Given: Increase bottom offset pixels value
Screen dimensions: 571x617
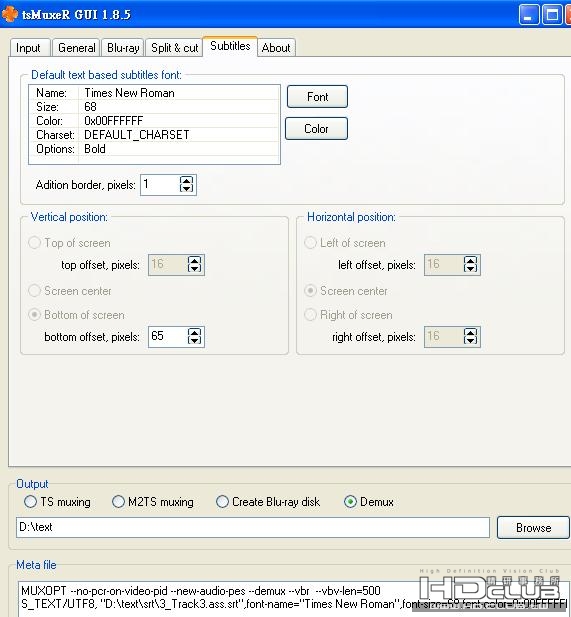Looking at the screenshot, I should point(194,332).
